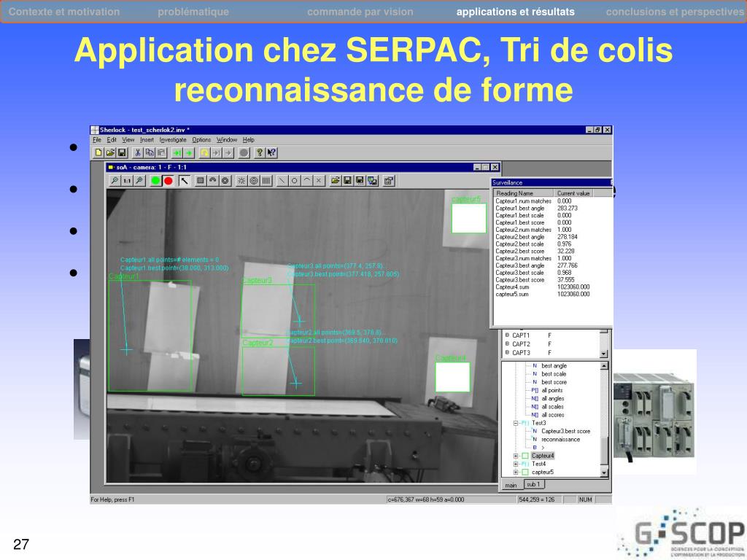
Task: Click the Cut scissors icon
Action: 138,153
